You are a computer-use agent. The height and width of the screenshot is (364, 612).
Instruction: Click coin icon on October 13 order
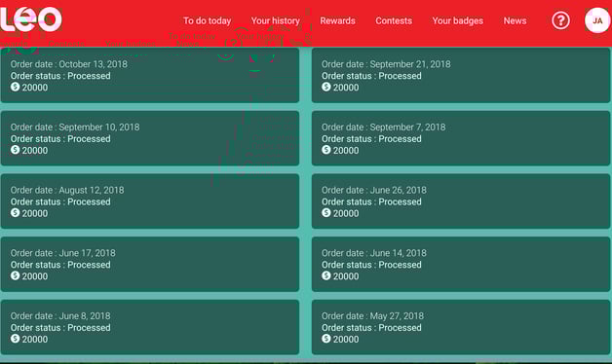pyautogui.click(x=16, y=87)
